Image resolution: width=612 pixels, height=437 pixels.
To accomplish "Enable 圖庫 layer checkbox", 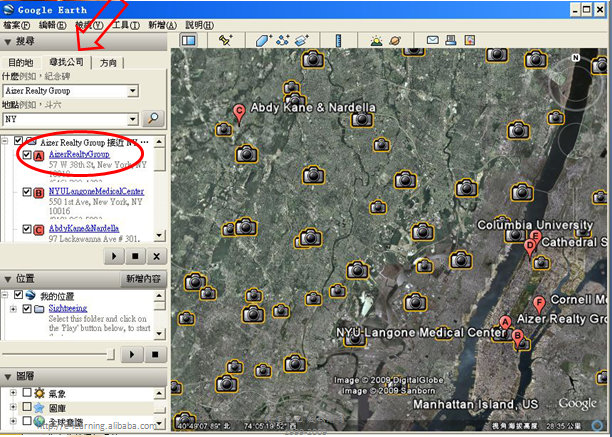I will (27, 407).
